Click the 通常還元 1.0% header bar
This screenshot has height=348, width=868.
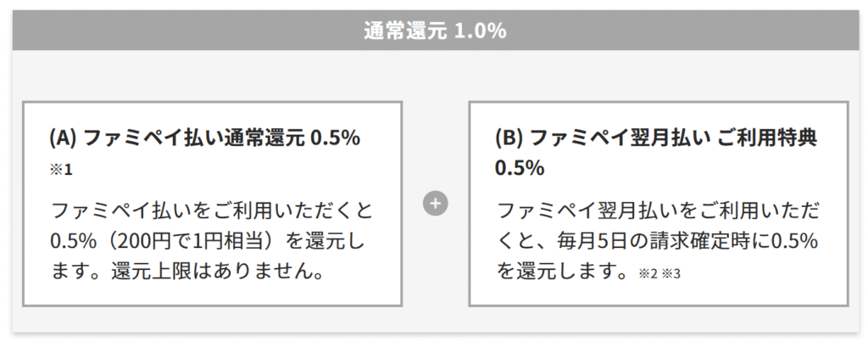coord(435,31)
